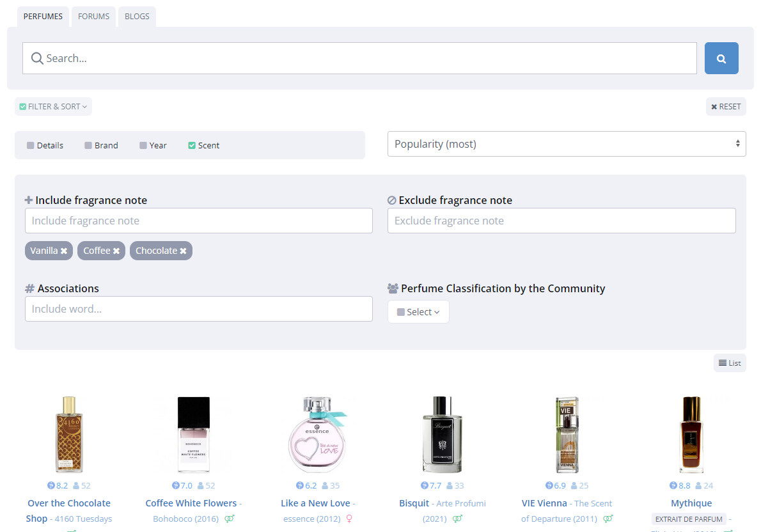Click voters icon showing 33 for Bisquit
This screenshot has height=532, width=761.
click(x=450, y=485)
